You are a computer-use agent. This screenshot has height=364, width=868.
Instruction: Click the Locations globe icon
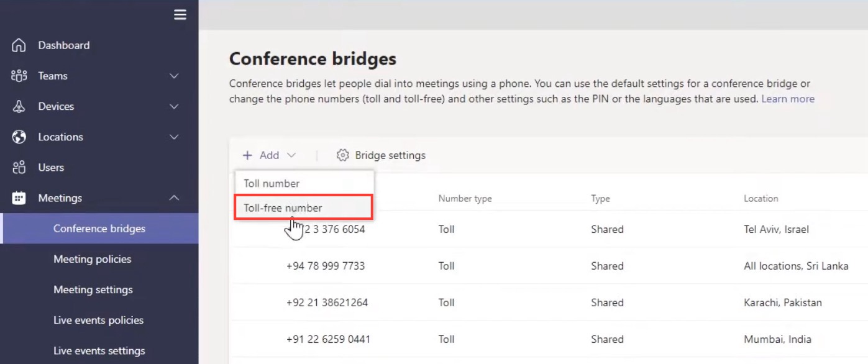click(x=19, y=137)
